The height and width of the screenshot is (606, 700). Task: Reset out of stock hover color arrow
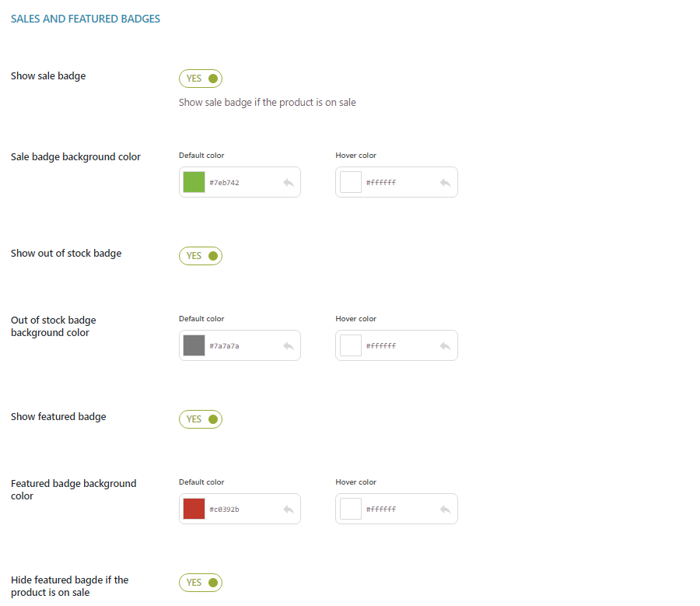pyautogui.click(x=445, y=346)
